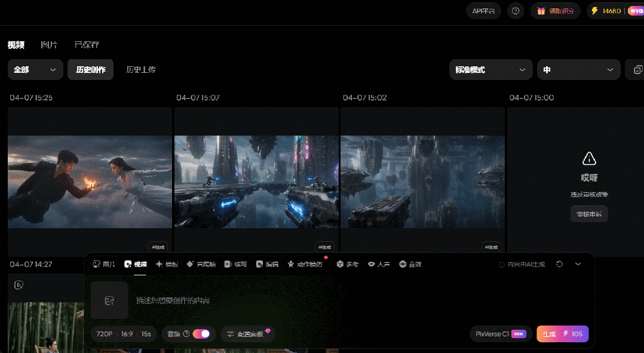Select the 历史上传 tab
The image size is (644, 353).
[141, 70]
